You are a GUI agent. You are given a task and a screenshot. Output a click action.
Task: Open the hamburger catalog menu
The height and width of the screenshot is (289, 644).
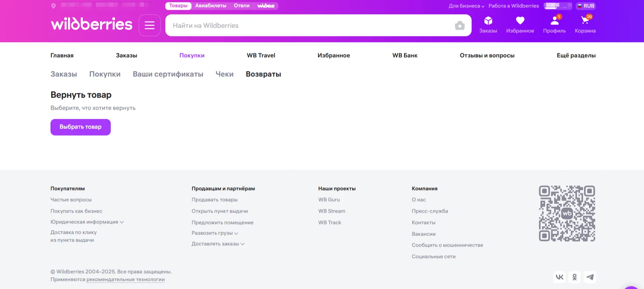click(x=149, y=25)
